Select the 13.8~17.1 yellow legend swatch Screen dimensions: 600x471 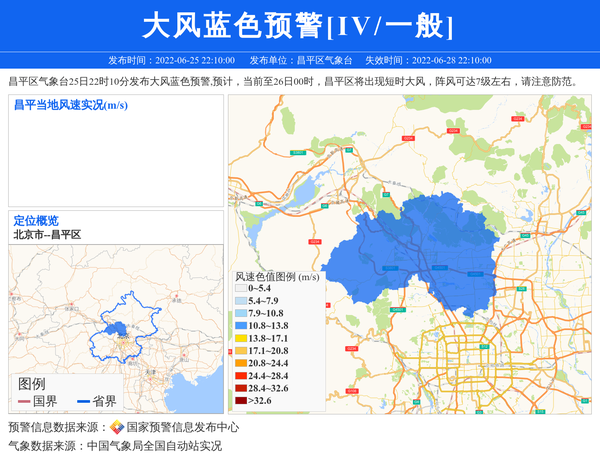(x=241, y=338)
